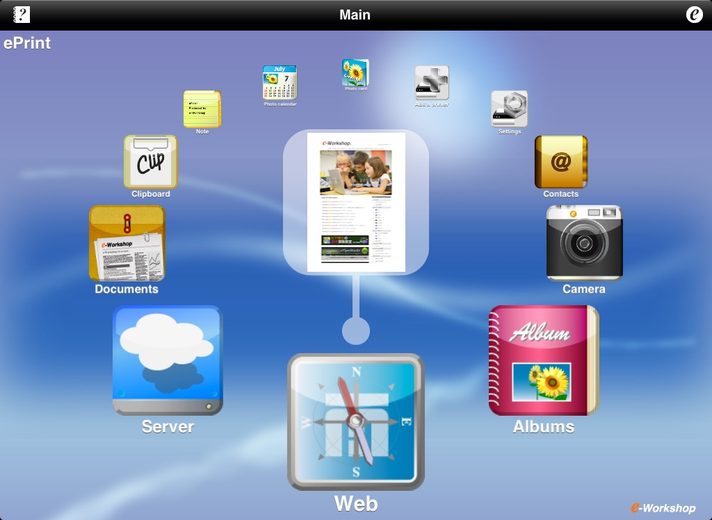712x520 pixels.
Task: Open the Web browser compass icon
Action: pos(356,422)
